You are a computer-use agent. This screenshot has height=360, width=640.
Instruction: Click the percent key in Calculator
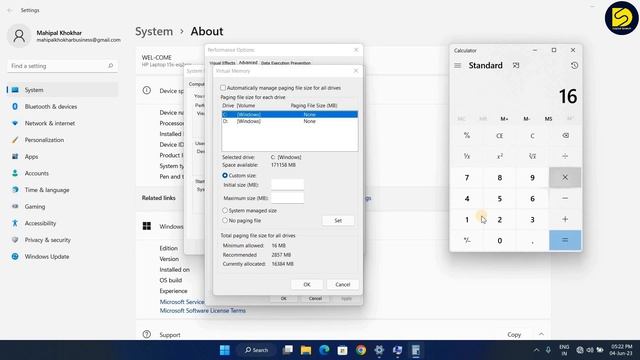(x=467, y=136)
